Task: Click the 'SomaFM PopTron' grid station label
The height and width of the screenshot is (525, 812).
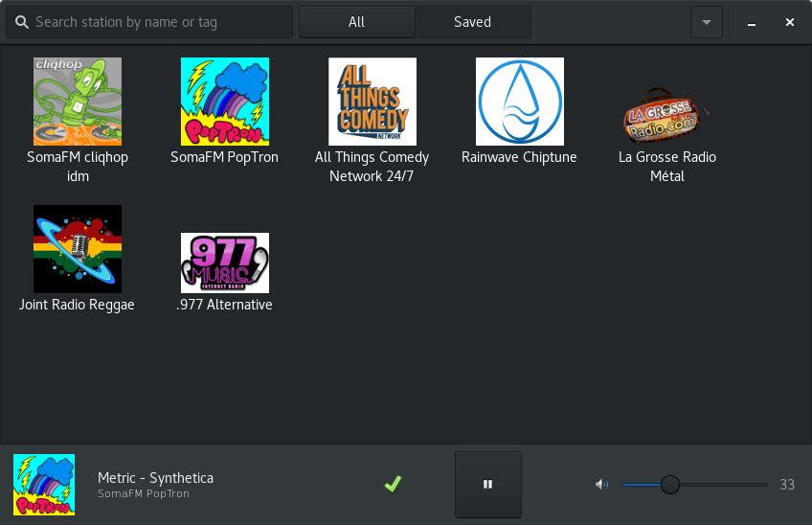Action: [225, 157]
